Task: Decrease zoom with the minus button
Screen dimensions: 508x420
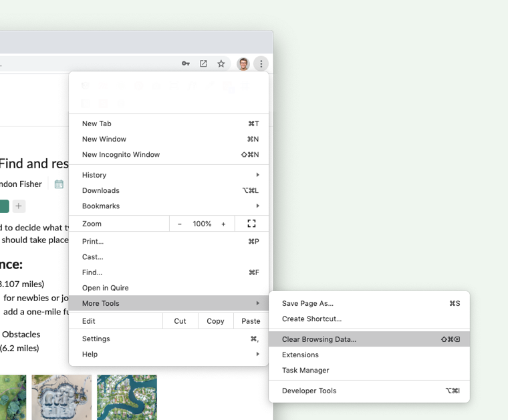Action: (x=180, y=224)
